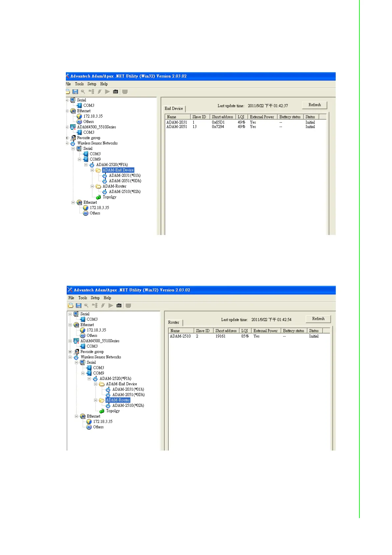This screenshot has height=555, width=392.
Task: Select ADAM-2510 row in Router list
Action: [x=249, y=336]
